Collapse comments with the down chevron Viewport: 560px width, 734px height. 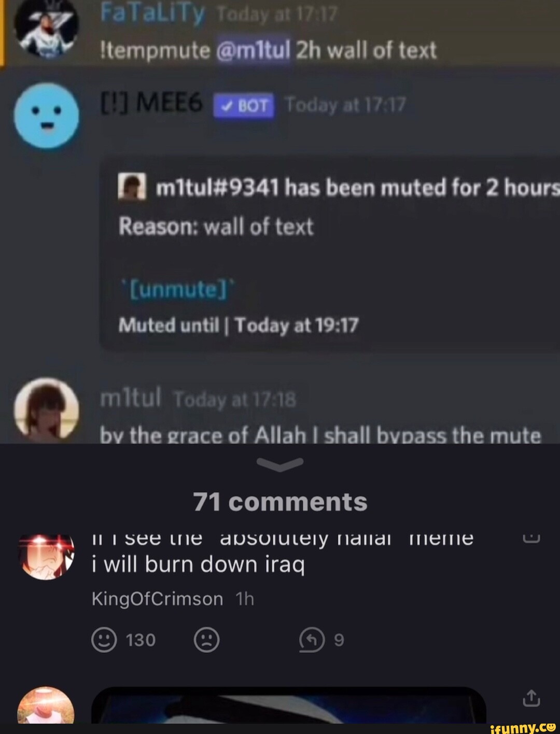click(280, 464)
